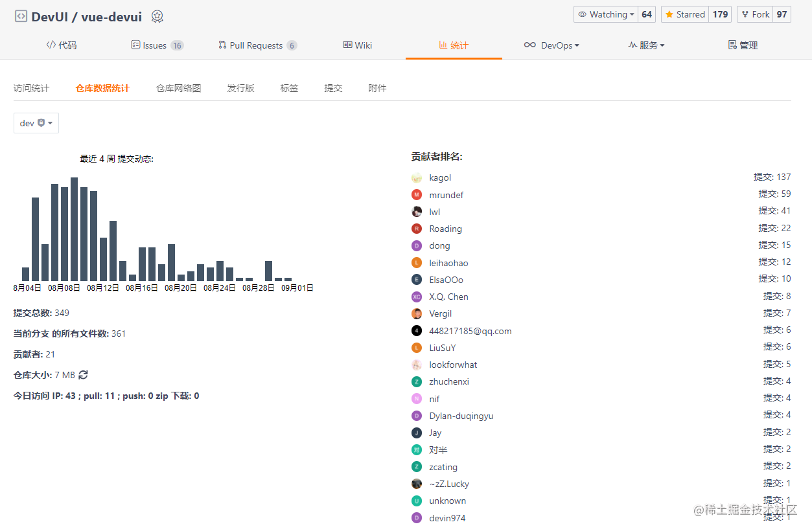812x531 pixels.
Task: Select the 统计 tab
Action: (x=454, y=45)
